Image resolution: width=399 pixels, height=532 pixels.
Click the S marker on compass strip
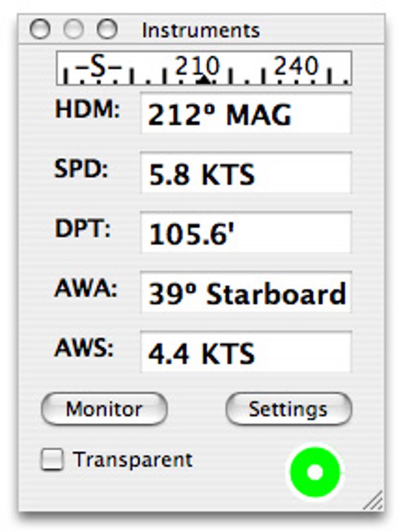tap(99, 66)
